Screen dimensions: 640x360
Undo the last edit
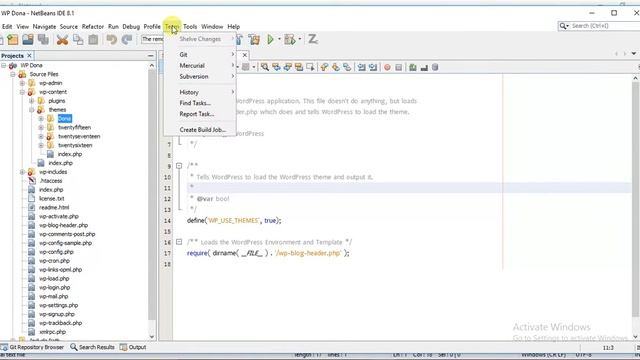click(x=111, y=40)
